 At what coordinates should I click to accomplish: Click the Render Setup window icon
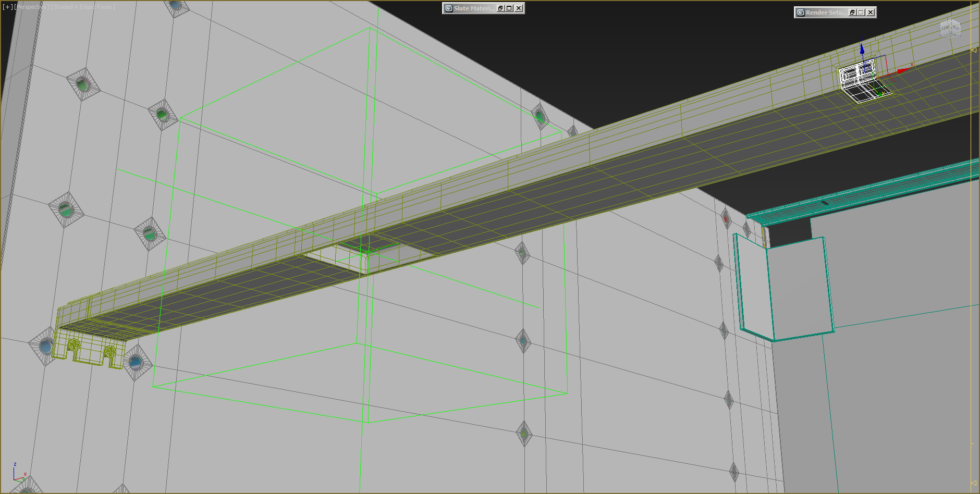click(801, 13)
